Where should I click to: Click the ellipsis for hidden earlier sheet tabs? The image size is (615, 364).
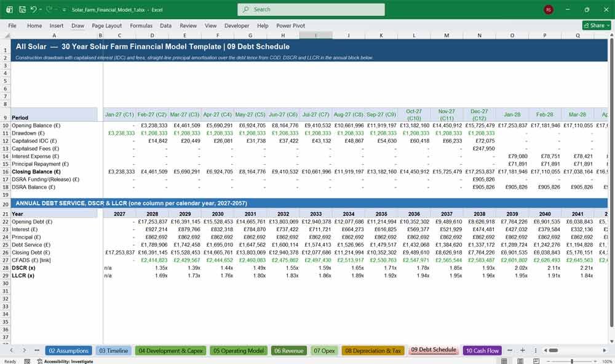point(37,350)
